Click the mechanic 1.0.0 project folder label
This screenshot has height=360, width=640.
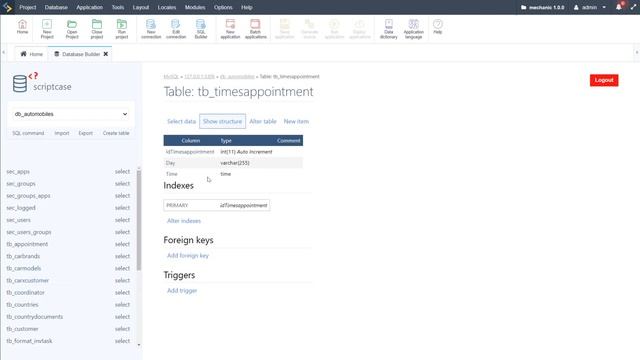[542, 7]
